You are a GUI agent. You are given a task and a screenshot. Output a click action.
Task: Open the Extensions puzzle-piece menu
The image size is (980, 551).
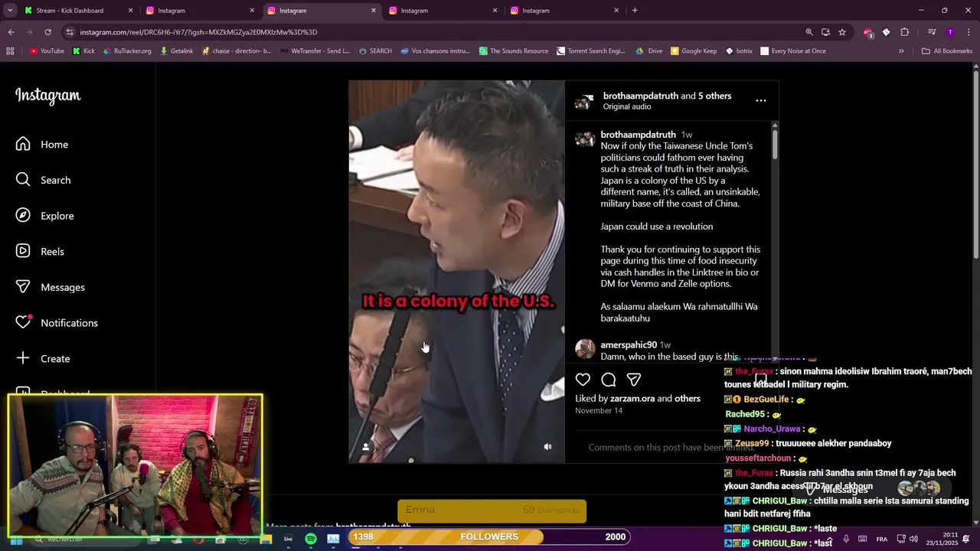[904, 32]
